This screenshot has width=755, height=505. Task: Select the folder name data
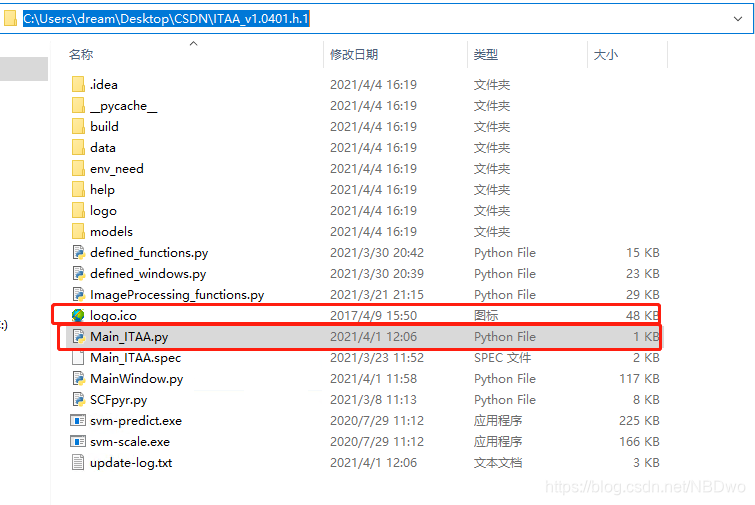pyautogui.click(x=103, y=148)
